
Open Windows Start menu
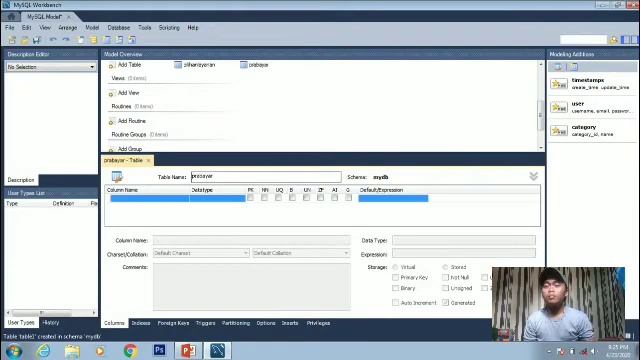coord(14,351)
